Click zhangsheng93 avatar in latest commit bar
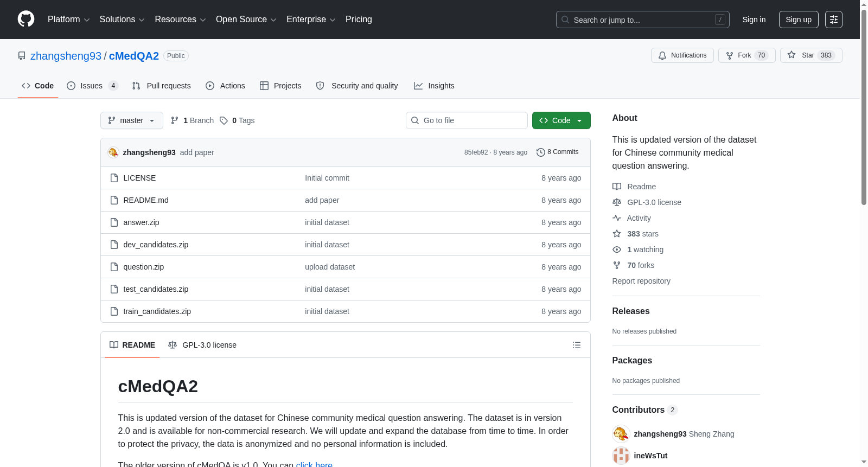 tap(113, 152)
